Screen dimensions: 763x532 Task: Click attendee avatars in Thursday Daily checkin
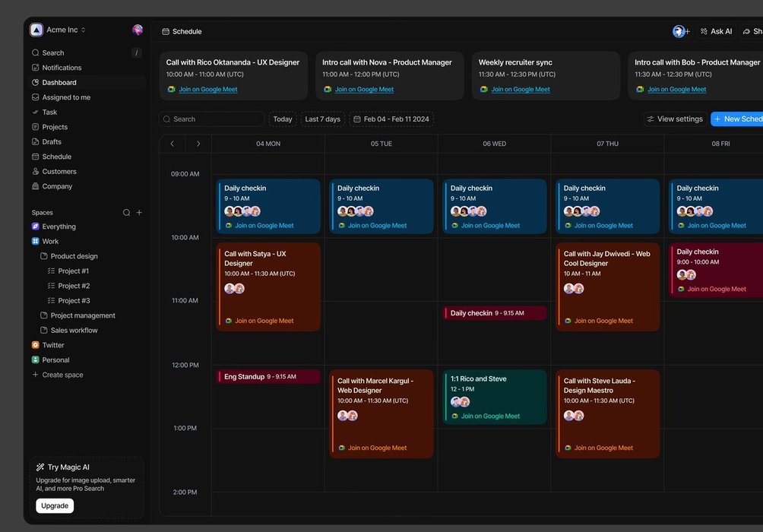click(581, 211)
